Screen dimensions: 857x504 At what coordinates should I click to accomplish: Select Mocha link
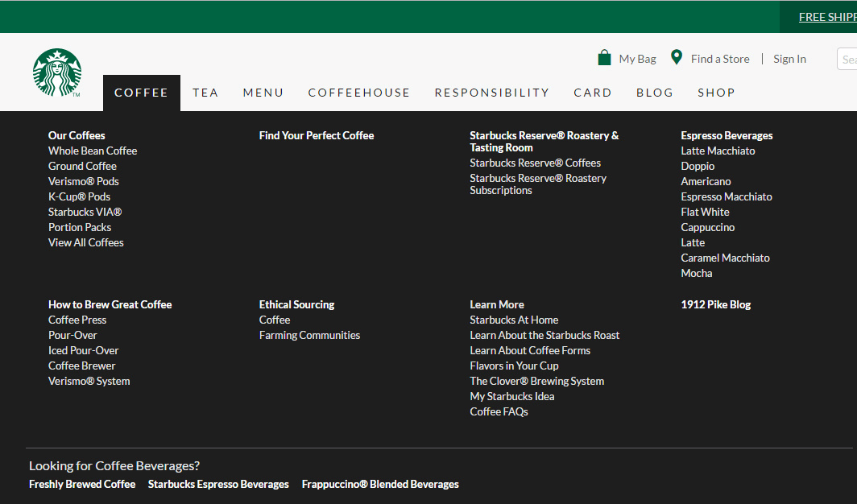point(696,273)
